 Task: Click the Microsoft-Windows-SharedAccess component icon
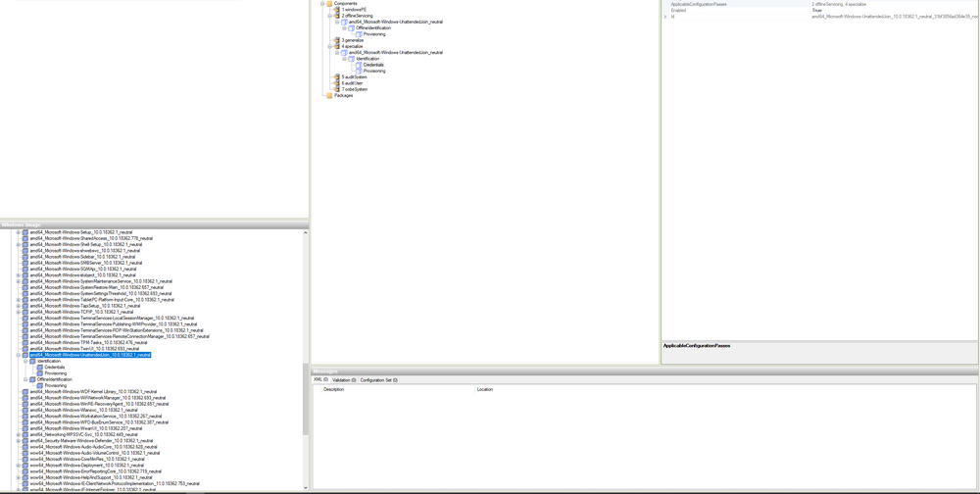point(25,238)
